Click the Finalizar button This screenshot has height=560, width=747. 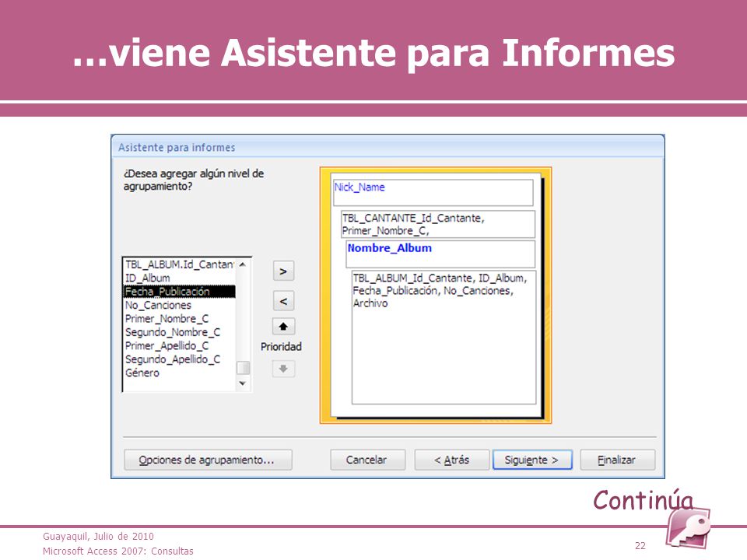[617, 460]
